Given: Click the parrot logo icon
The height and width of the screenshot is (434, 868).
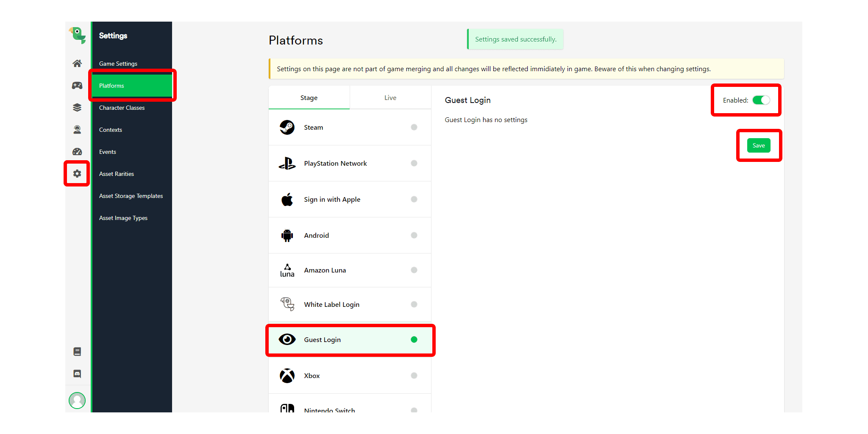Looking at the screenshot, I should click(x=78, y=35).
